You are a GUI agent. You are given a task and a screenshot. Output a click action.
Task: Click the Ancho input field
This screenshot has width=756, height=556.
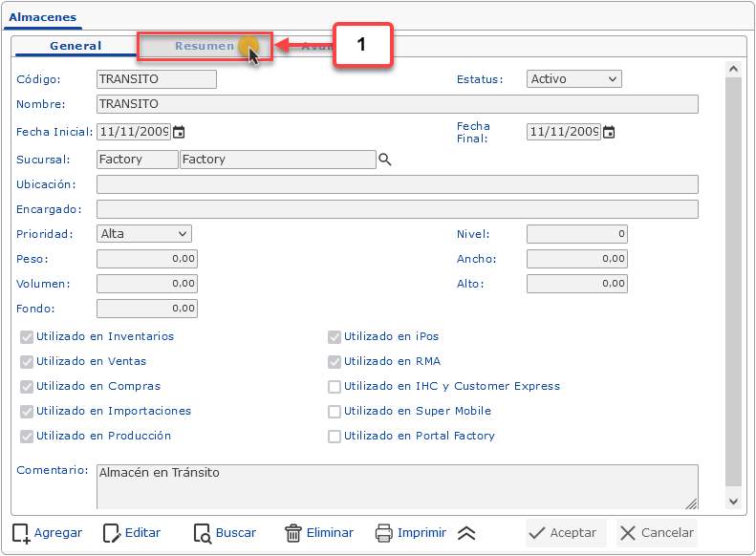(577, 259)
